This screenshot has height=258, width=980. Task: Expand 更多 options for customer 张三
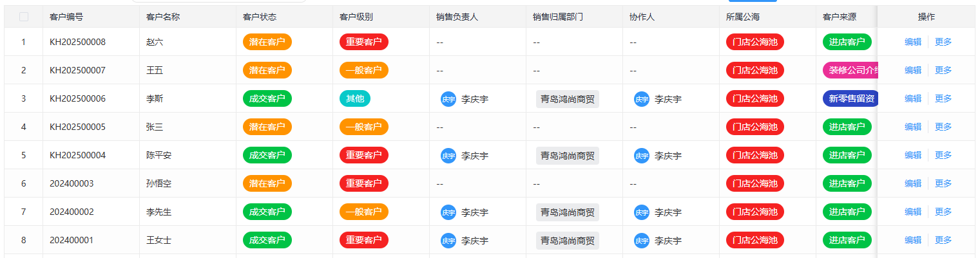pyautogui.click(x=943, y=127)
